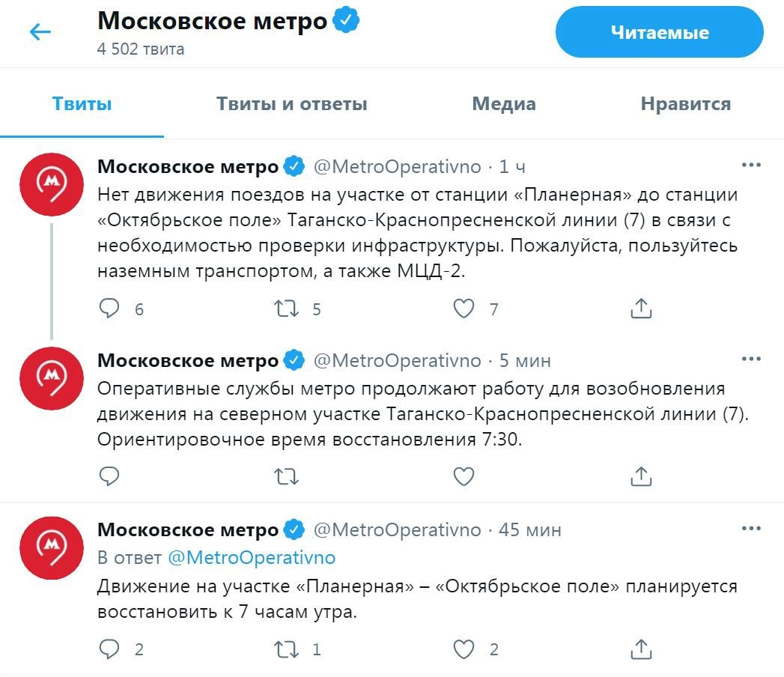Open the Медиа tab

pyautogui.click(x=503, y=103)
